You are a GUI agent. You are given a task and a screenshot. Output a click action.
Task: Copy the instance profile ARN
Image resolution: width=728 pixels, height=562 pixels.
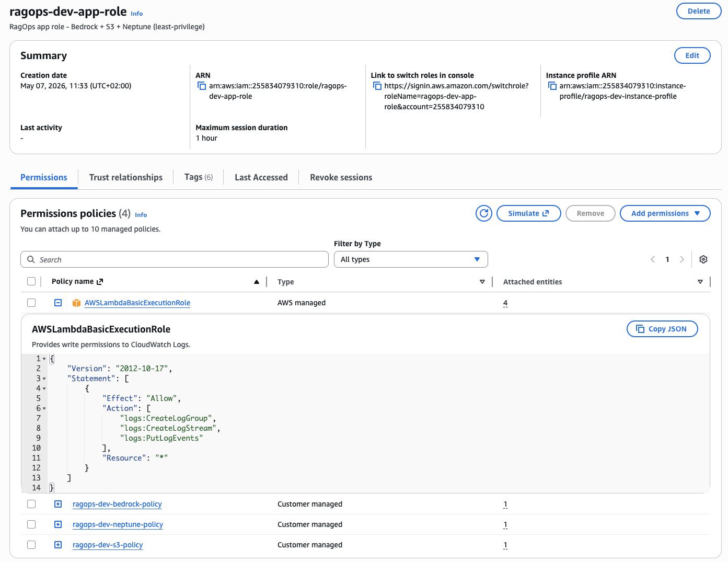(x=552, y=86)
